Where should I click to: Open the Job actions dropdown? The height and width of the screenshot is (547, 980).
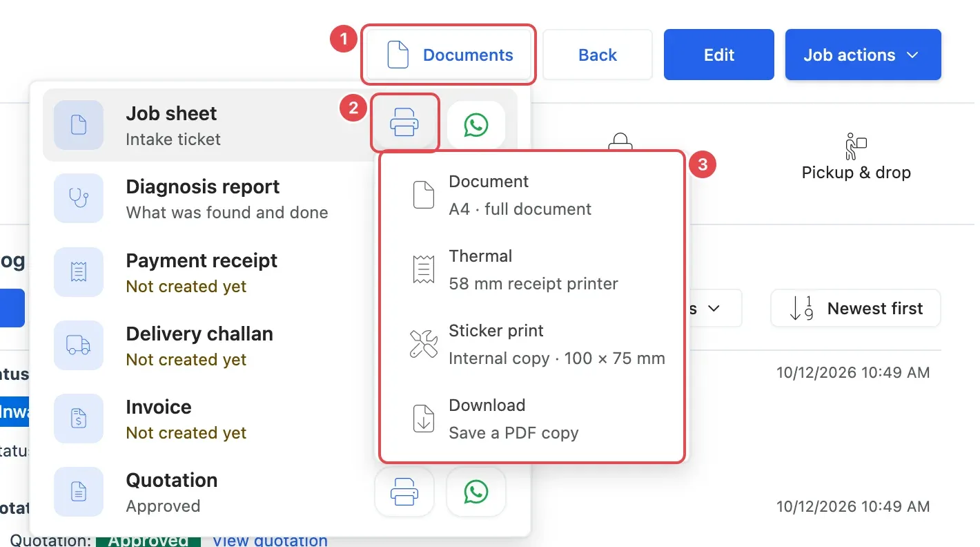(863, 55)
